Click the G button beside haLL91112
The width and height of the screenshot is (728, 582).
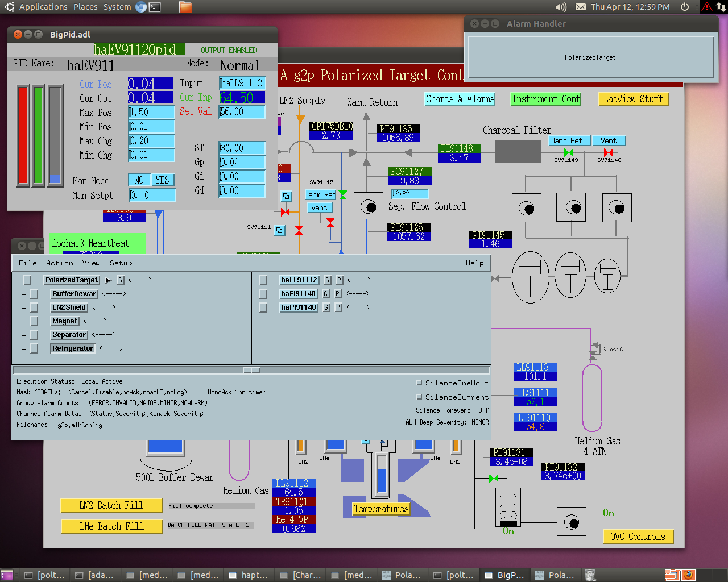click(328, 280)
